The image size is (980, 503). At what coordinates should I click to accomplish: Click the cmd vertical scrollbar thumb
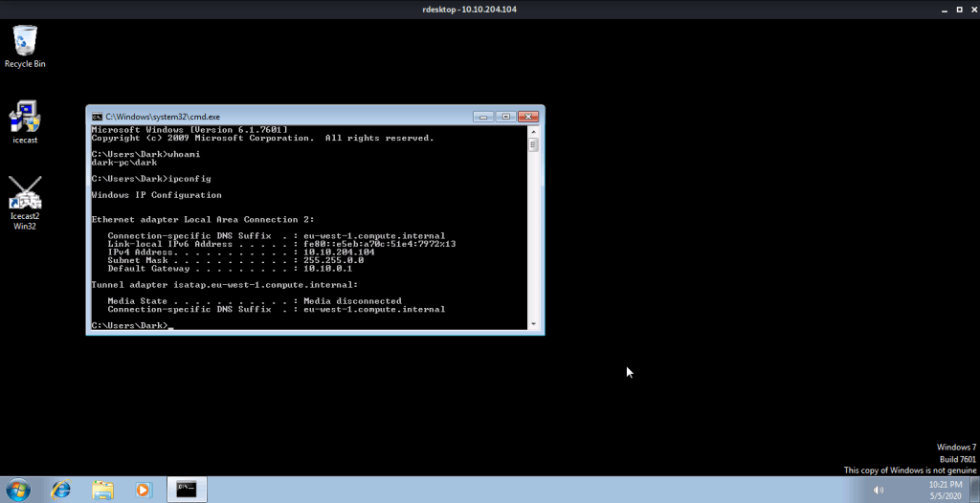pos(535,145)
